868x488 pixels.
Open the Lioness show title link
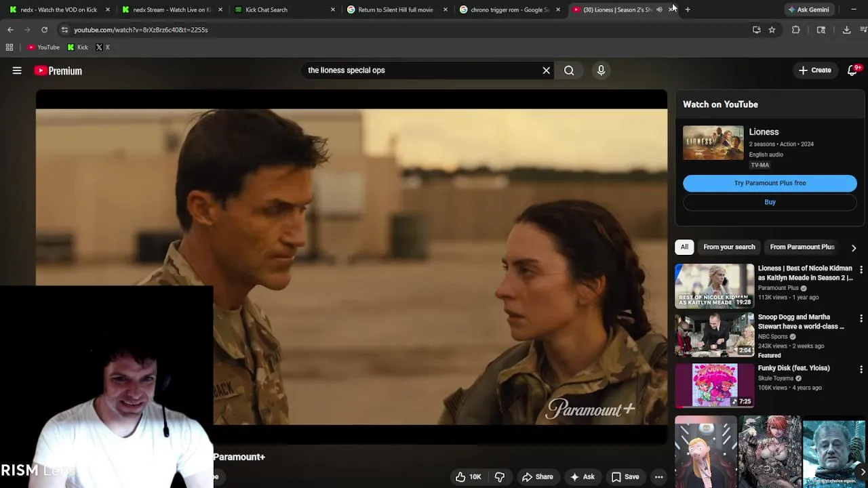(x=764, y=132)
